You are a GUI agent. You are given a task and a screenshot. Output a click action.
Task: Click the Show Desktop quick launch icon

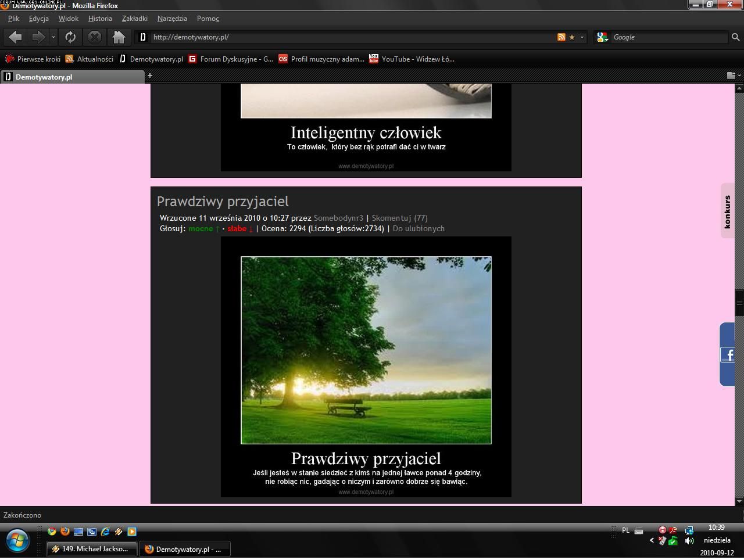(78, 532)
